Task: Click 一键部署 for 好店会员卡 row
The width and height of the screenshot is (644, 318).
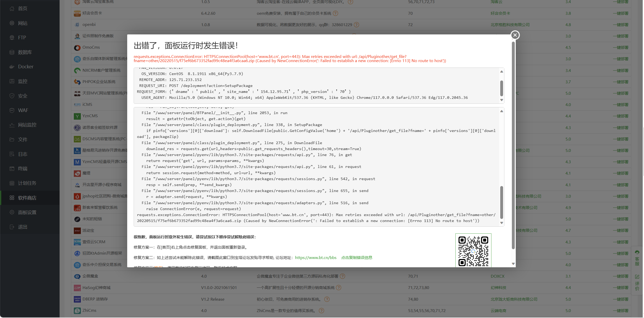Action: click(621, 13)
